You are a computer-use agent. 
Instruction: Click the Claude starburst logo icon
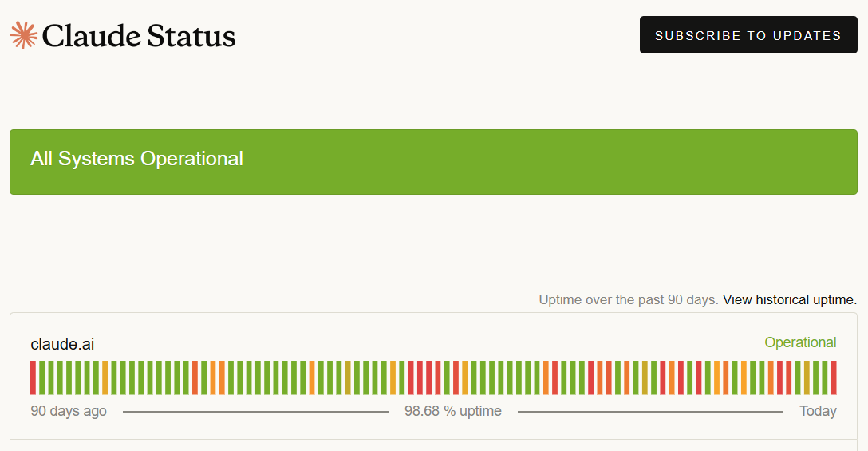tap(24, 35)
